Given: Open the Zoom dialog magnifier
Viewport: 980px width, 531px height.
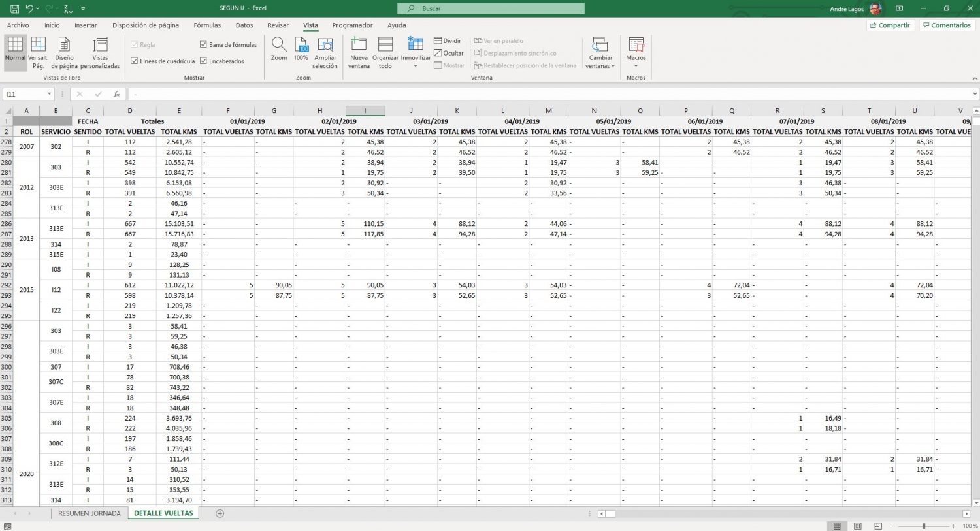Looking at the screenshot, I should 279,49.
